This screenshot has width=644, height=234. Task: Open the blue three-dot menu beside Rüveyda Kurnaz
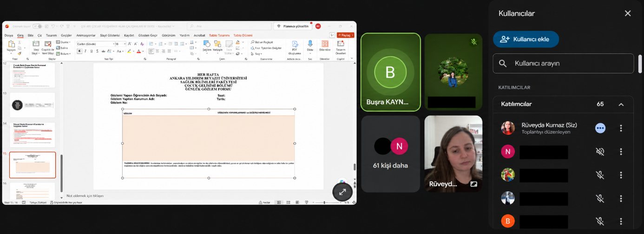[600, 128]
